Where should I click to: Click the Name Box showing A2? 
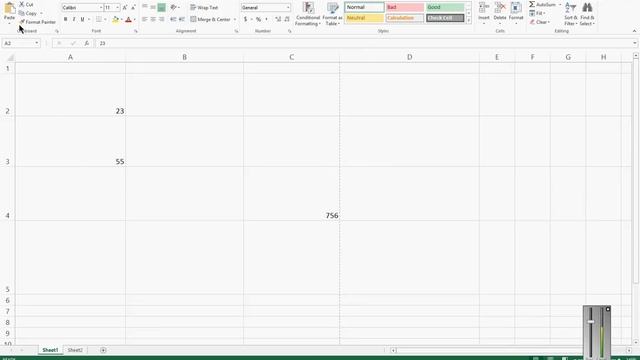pyautogui.click(x=20, y=43)
